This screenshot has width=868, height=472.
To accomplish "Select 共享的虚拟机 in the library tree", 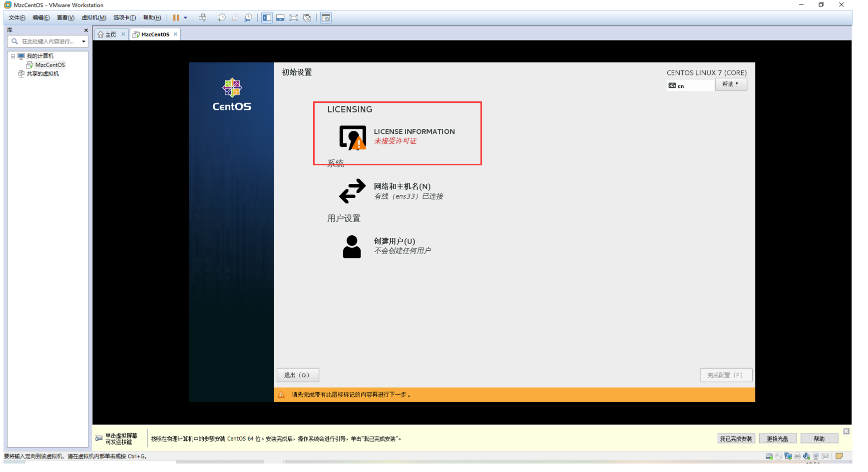I will click(42, 74).
